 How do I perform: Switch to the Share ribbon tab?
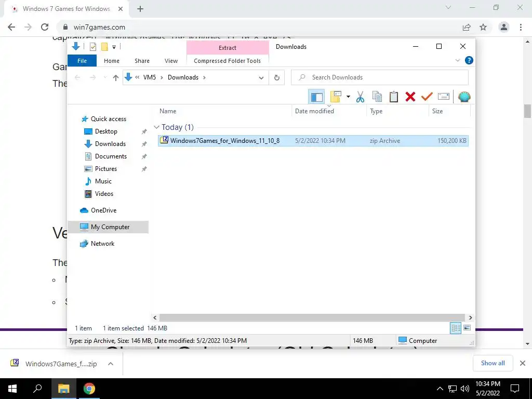142,61
